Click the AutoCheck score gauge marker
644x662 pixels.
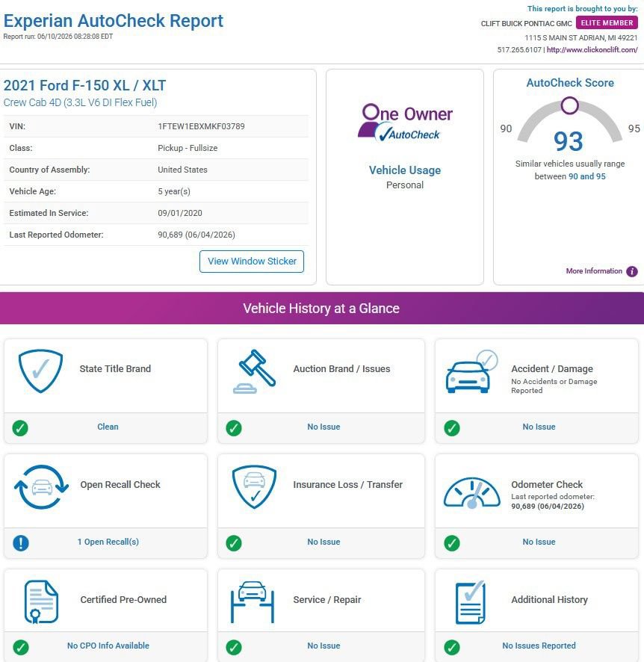[x=570, y=105]
